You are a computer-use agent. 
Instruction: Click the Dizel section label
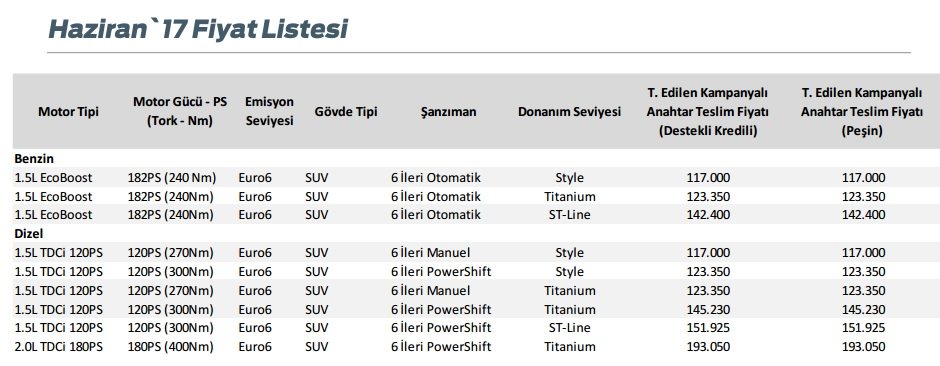(29, 234)
